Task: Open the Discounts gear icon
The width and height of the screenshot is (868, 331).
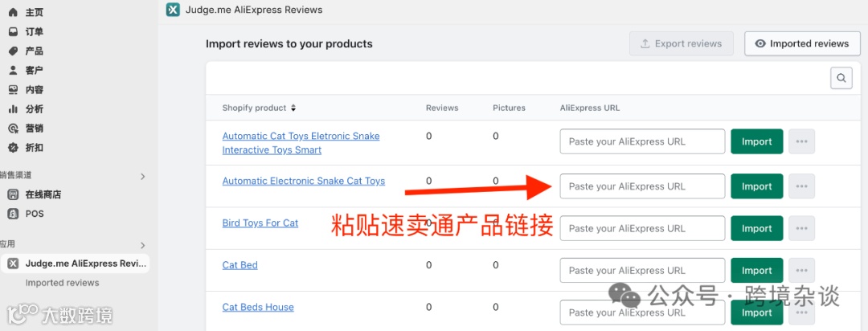Action: click(x=13, y=148)
